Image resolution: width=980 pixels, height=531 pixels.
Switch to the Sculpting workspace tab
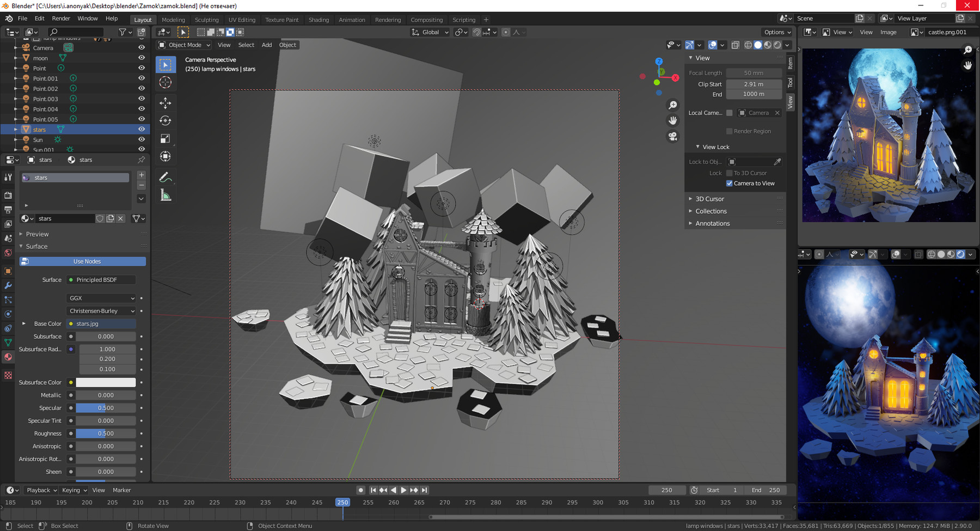pyautogui.click(x=206, y=20)
